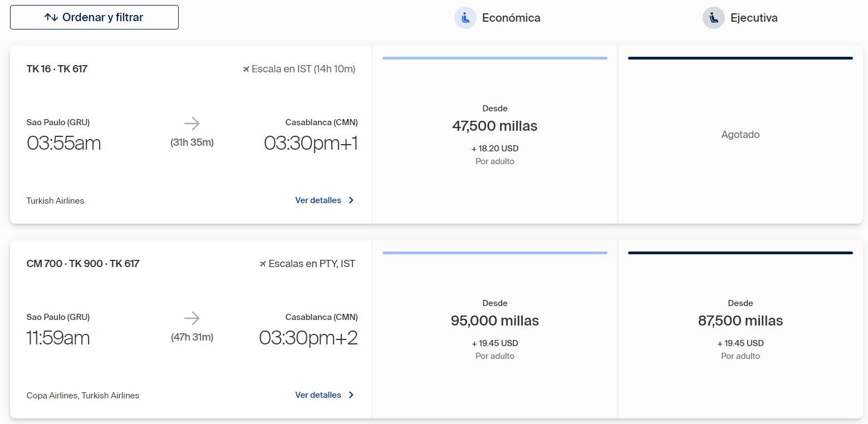This screenshot has width=868, height=424.
Task: Expand details chevron for the TK 16 flight
Action: [x=351, y=200]
